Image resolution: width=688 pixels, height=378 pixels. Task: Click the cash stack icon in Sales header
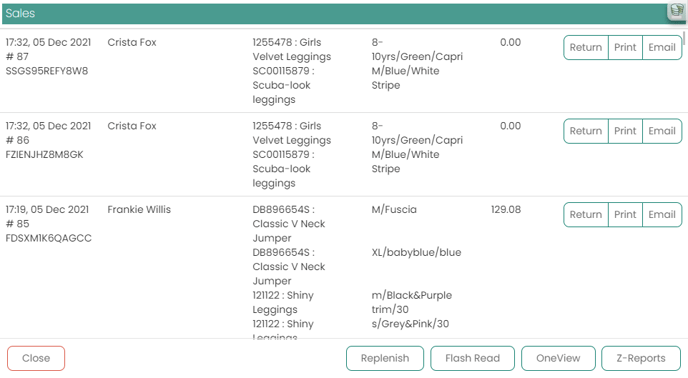click(x=677, y=11)
